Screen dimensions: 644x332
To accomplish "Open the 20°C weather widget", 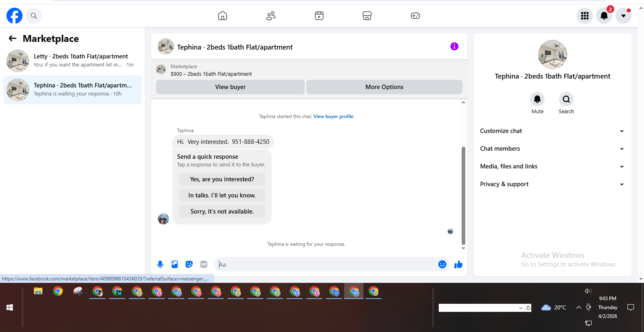I will [553, 307].
